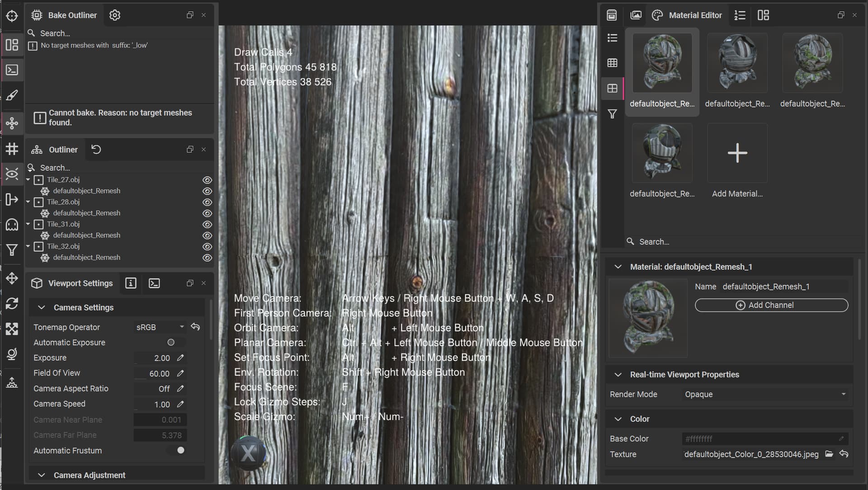
Task: Toggle Automatic Exposure switch
Action: [175, 342]
